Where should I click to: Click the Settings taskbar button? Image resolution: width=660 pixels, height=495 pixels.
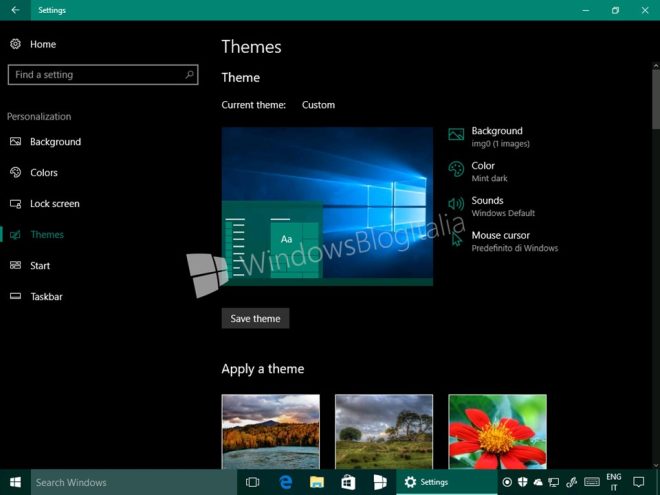tap(447, 482)
